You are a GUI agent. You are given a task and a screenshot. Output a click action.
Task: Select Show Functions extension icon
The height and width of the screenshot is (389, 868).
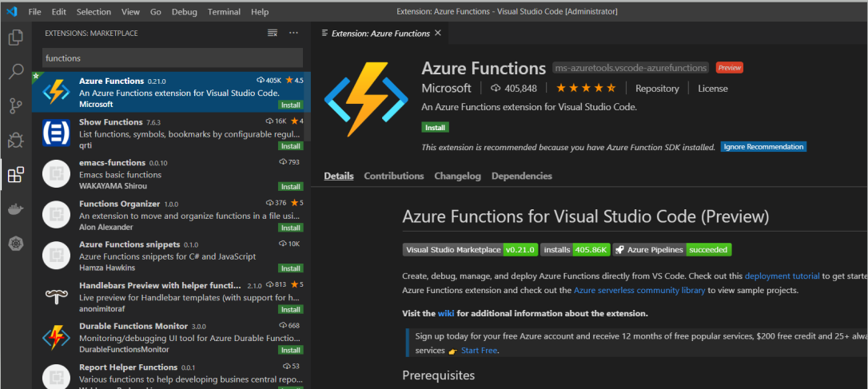(56, 133)
